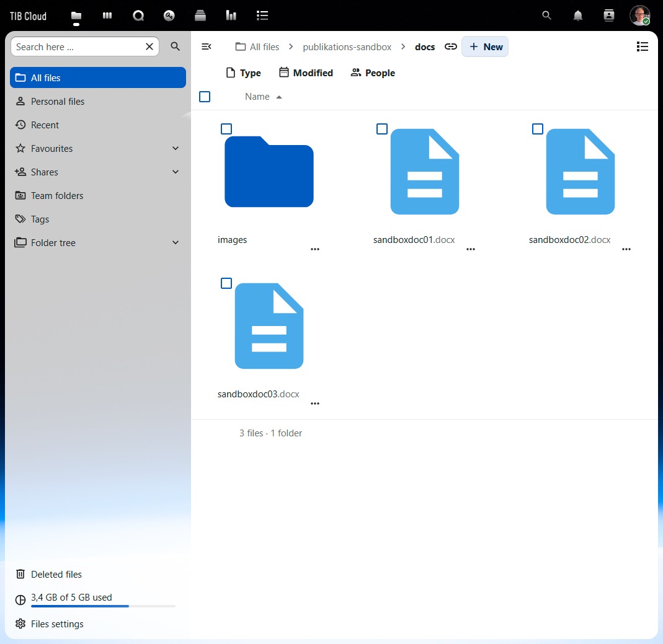This screenshot has width=663, height=644.
Task: Click the New button to create content
Action: click(x=485, y=46)
